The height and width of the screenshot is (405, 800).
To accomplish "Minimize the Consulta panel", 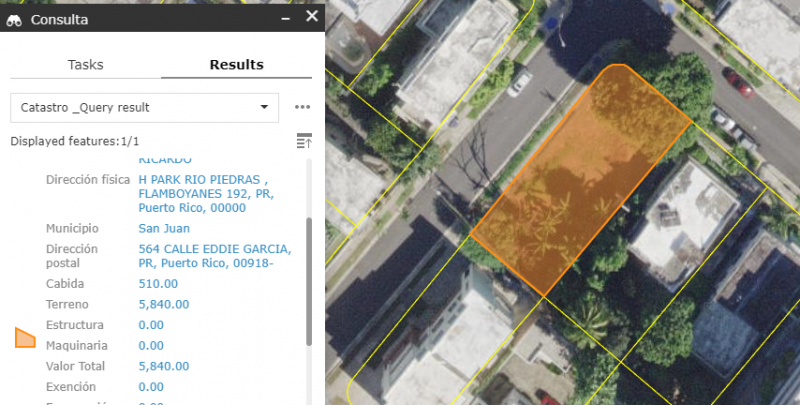I will (x=284, y=18).
